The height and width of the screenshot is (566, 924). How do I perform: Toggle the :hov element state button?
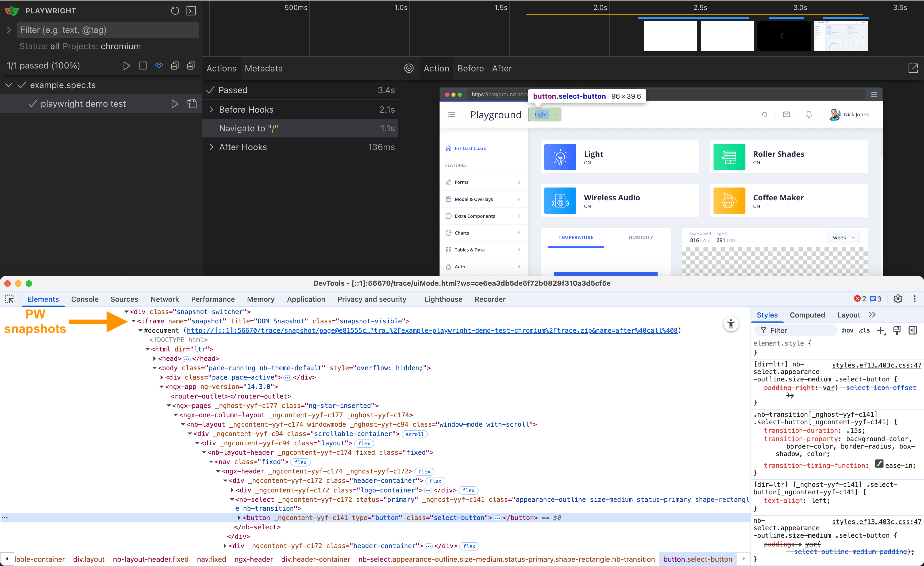pyautogui.click(x=847, y=330)
